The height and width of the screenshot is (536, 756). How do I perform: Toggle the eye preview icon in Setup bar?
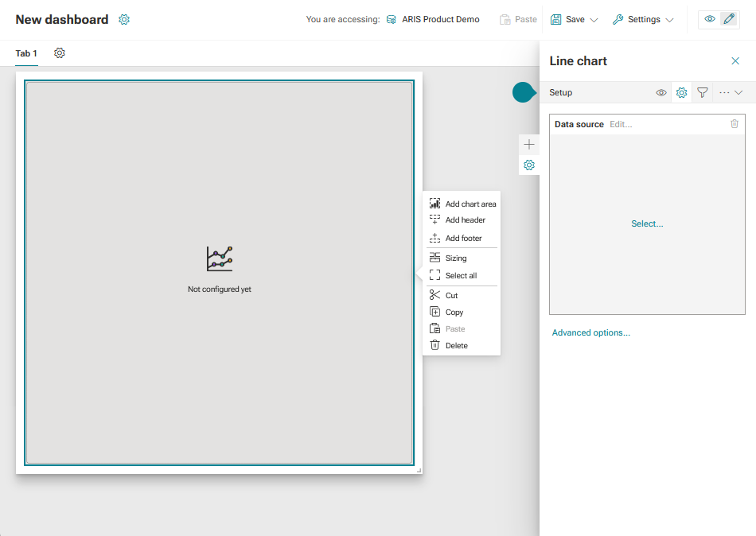click(661, 92)
